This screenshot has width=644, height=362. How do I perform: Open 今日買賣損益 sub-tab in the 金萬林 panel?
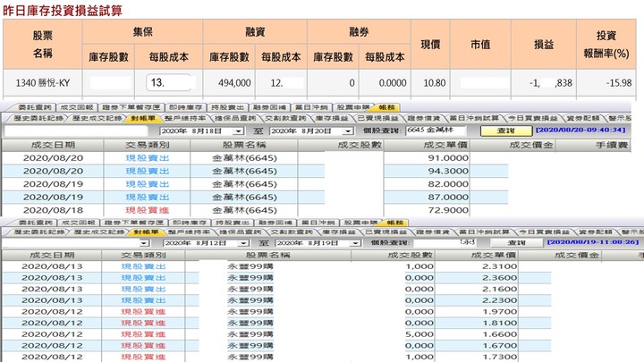click(x=532, y=118)
